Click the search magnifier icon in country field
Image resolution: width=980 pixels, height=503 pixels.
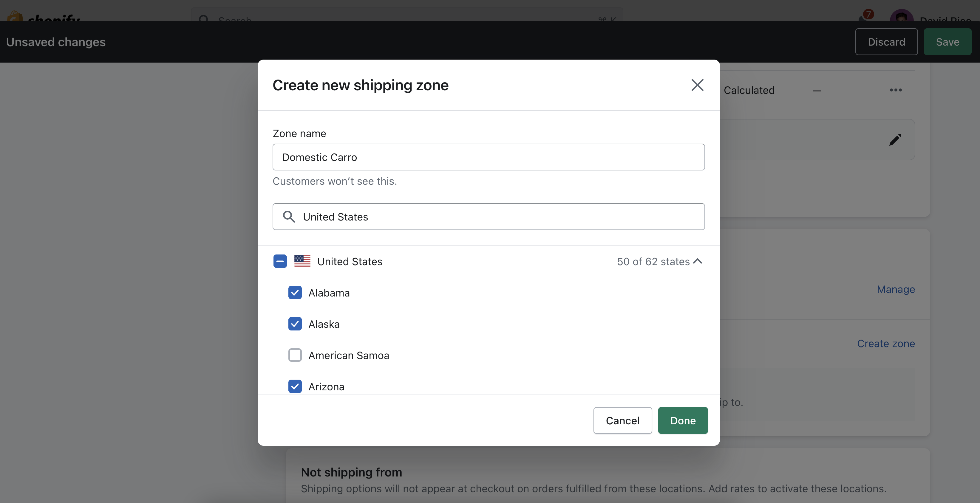[x=289, y=217]
